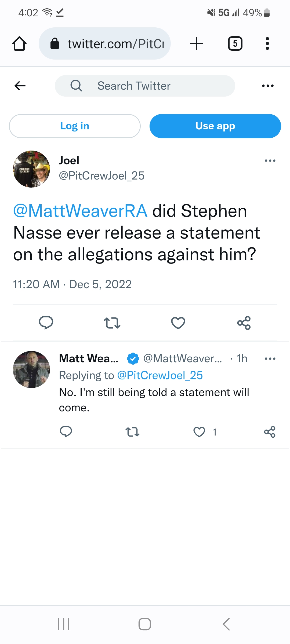
Task: Expand more options on Joel's tweet
Action: click(270, 161)
